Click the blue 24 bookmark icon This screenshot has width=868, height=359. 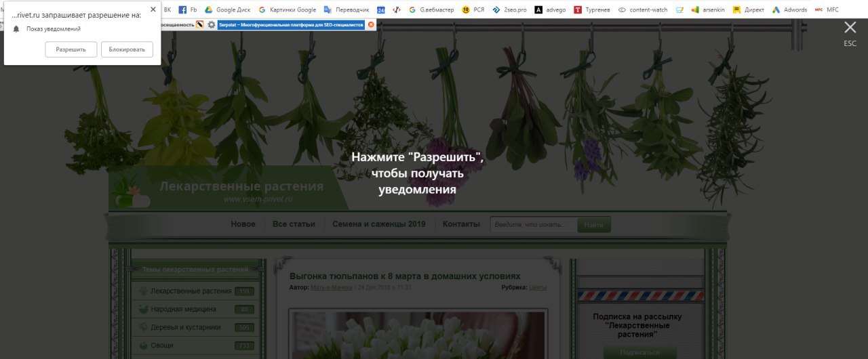[x=381, y=9]
